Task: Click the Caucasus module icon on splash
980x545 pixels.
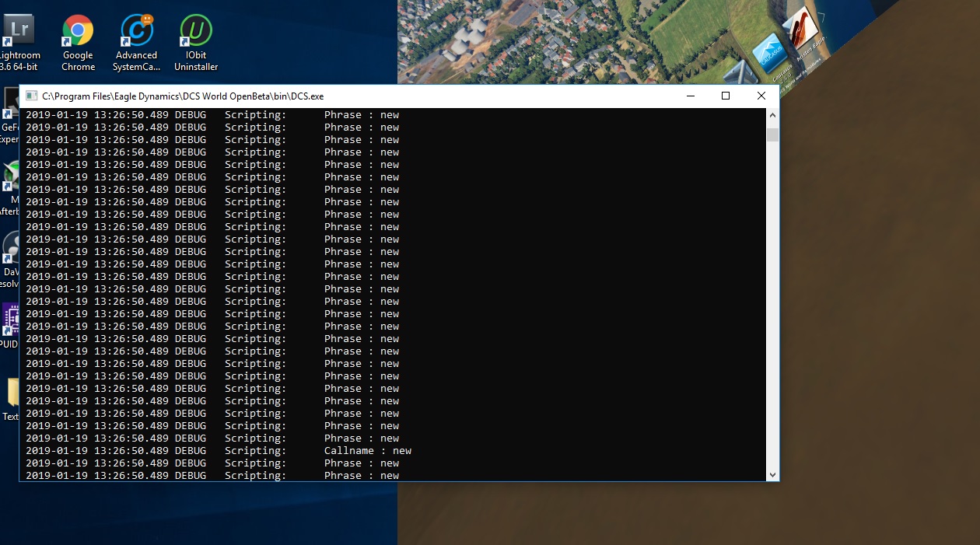Action: tap(768, 54)
